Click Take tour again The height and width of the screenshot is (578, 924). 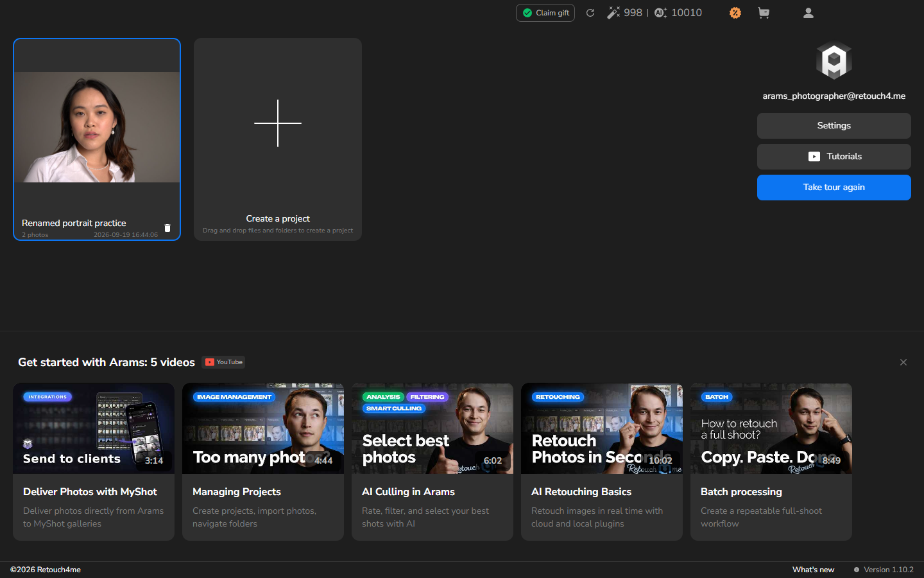834,188
